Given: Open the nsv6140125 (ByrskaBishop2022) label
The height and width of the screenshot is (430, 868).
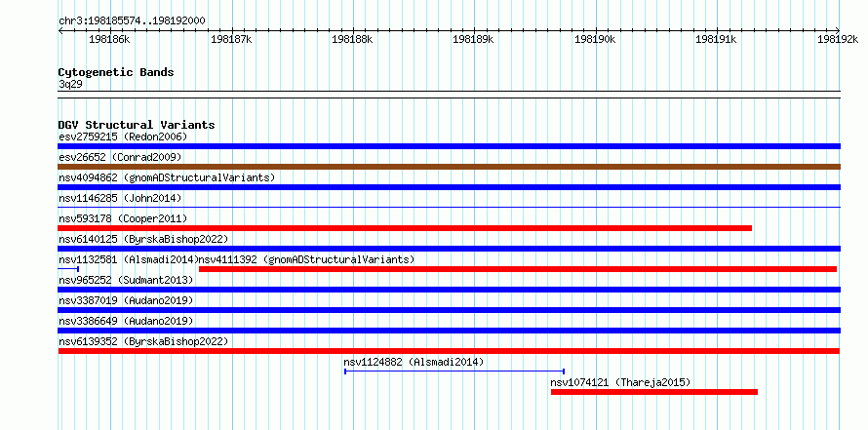Looking at the screenshot, I should pos(143,239).
